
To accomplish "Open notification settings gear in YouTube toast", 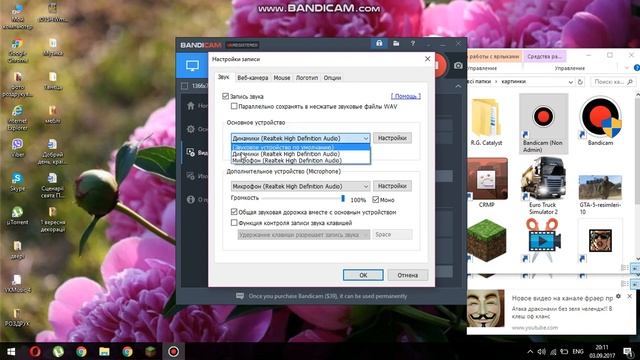I will click(619, 296).
